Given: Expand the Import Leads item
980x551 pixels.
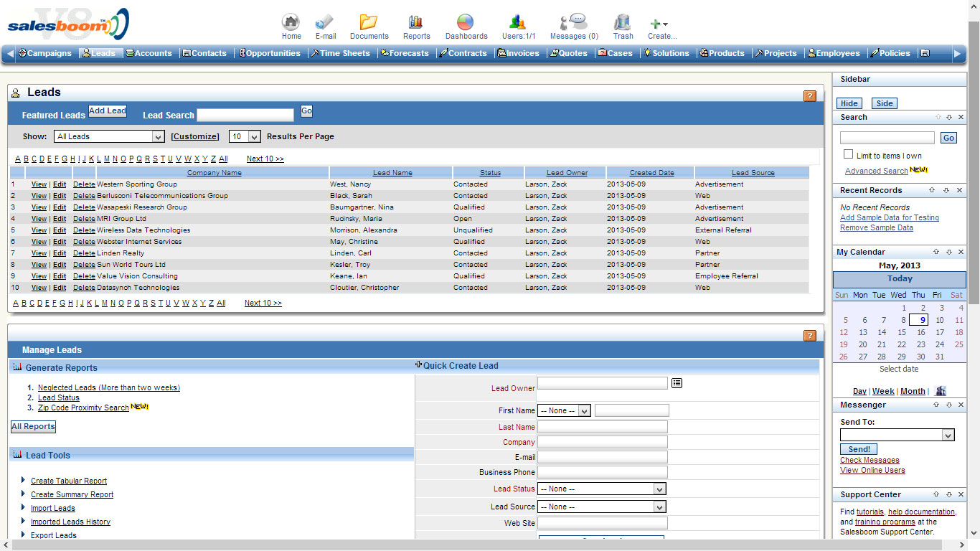Looking at the screenshot, I should 23,507.
